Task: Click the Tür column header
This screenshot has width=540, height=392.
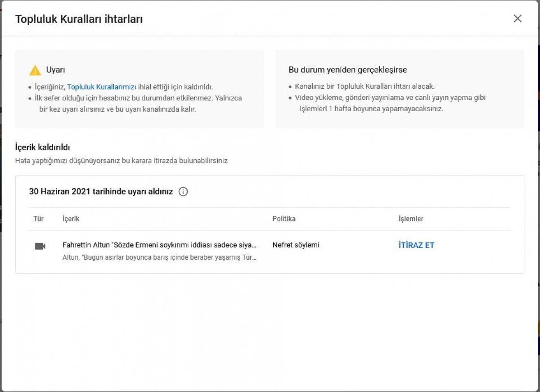Action: click(x=39, y=219)
